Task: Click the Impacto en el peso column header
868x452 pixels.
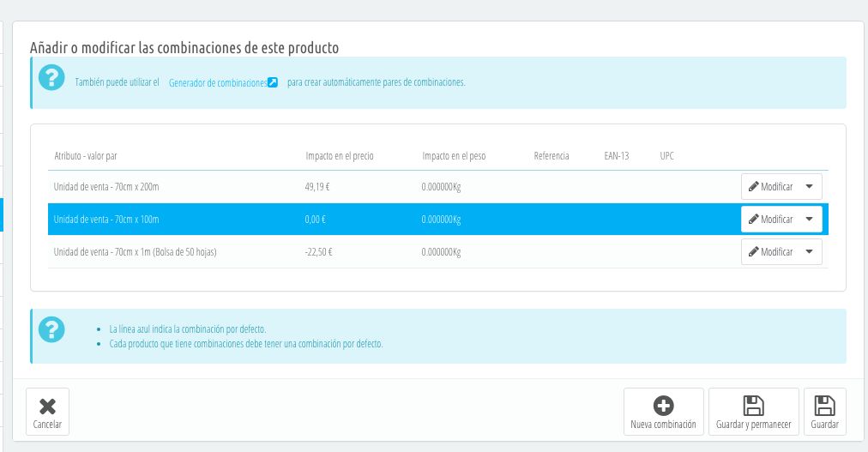Action: click(454, 156)
